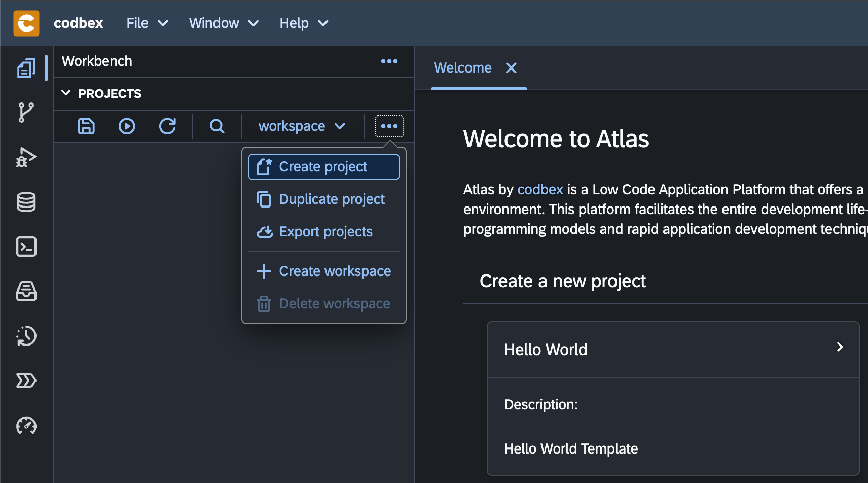Click the Hello World template card title
Image resolution: width=868 pixels, height=483 pixels.
tap(546, 350)
